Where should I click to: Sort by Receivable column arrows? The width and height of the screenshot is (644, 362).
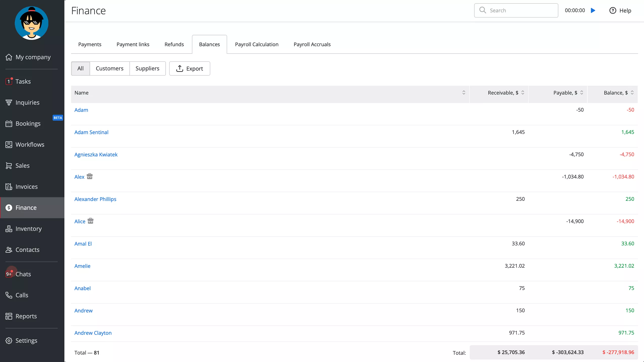coord(523,93)
